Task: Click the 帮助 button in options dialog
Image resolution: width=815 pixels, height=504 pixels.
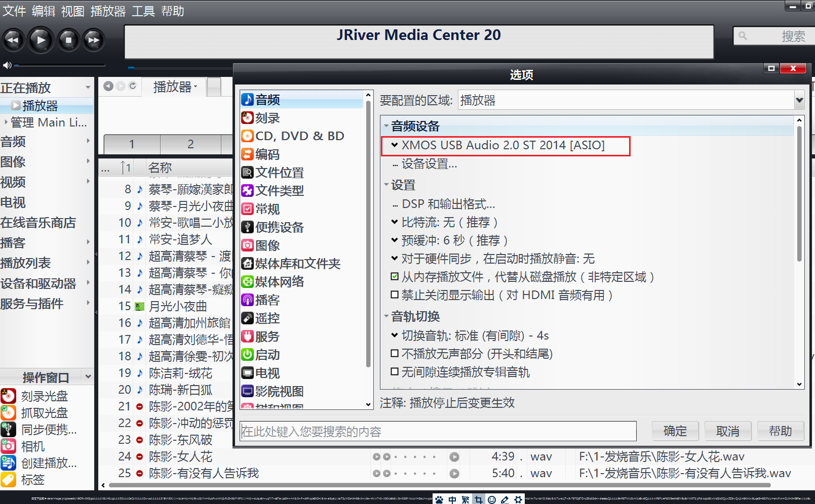Action: 781,431
